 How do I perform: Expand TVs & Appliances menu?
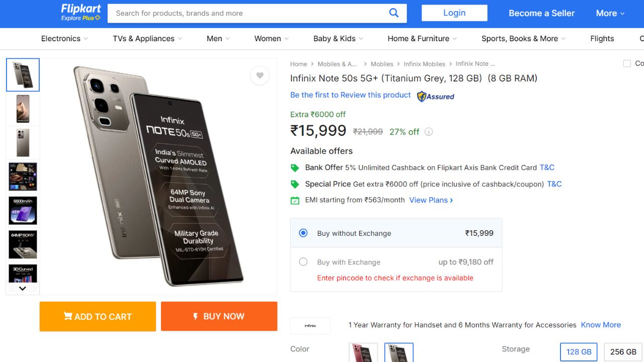147,39
